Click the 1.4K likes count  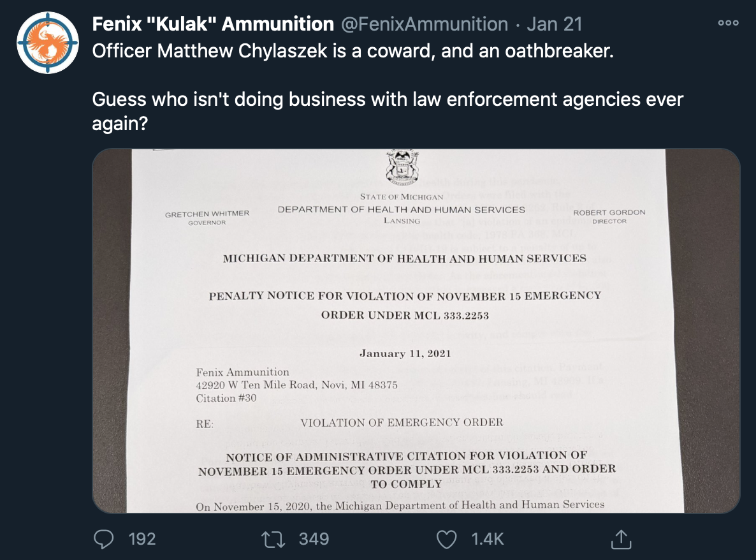coord(488,539)
